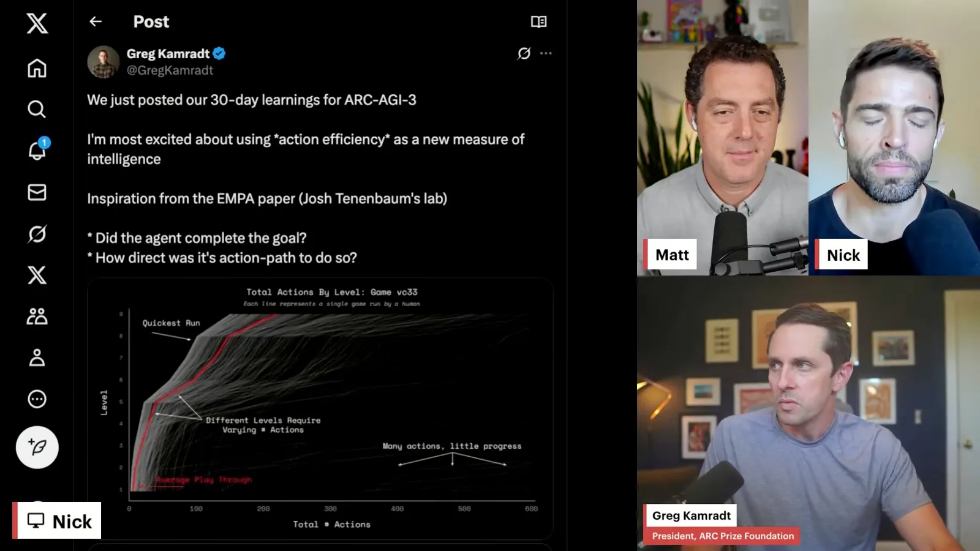
Task: Click Nick's screen-share label with monitor icon
Action: [x=58, y=521]
